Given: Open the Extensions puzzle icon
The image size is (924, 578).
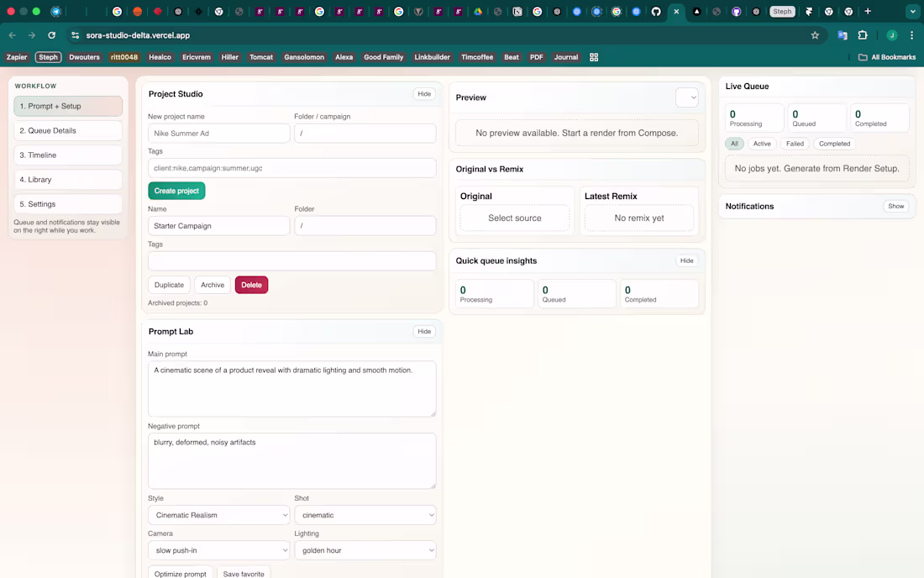Looking at the screenshot, I should click(863, 35).
